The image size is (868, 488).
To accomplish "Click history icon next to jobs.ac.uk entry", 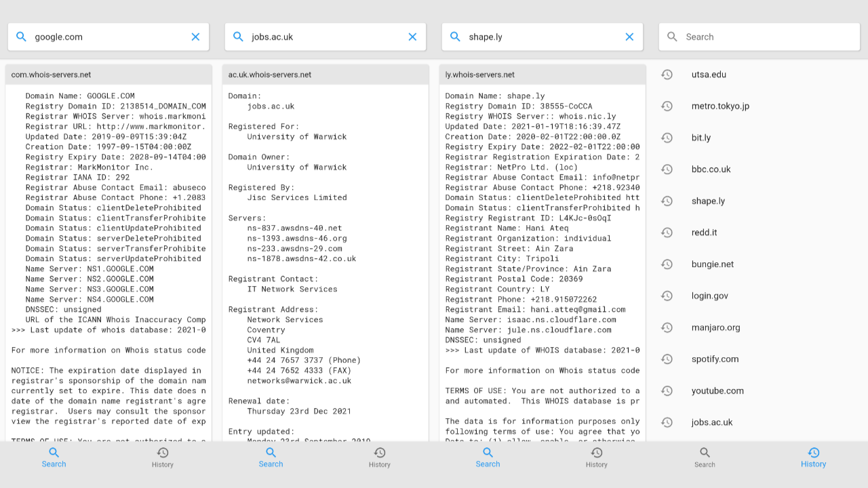I will pos(667,422).
